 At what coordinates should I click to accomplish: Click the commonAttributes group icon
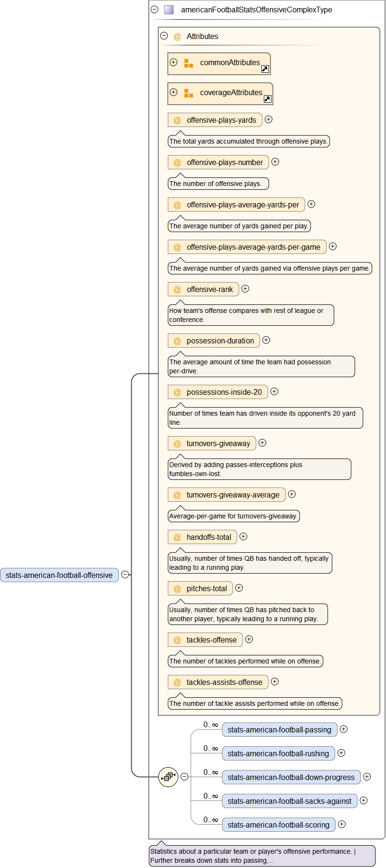[189, 63]
